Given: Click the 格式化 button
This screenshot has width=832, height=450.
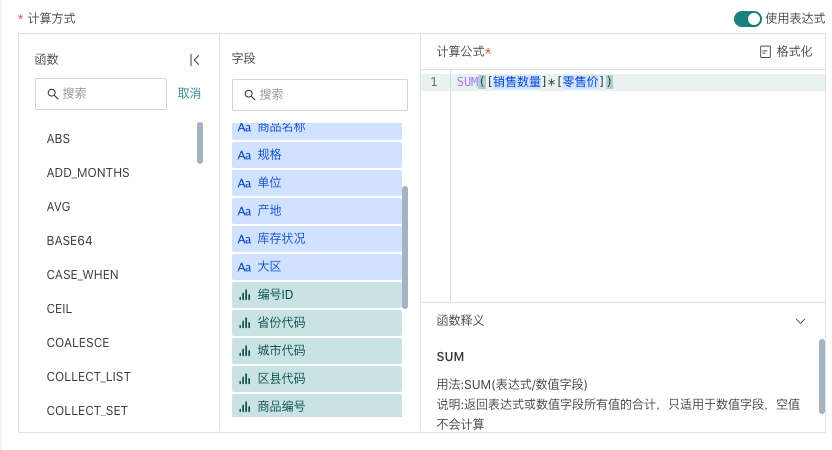Looking at the screenshot, I should tap(786, 52).
